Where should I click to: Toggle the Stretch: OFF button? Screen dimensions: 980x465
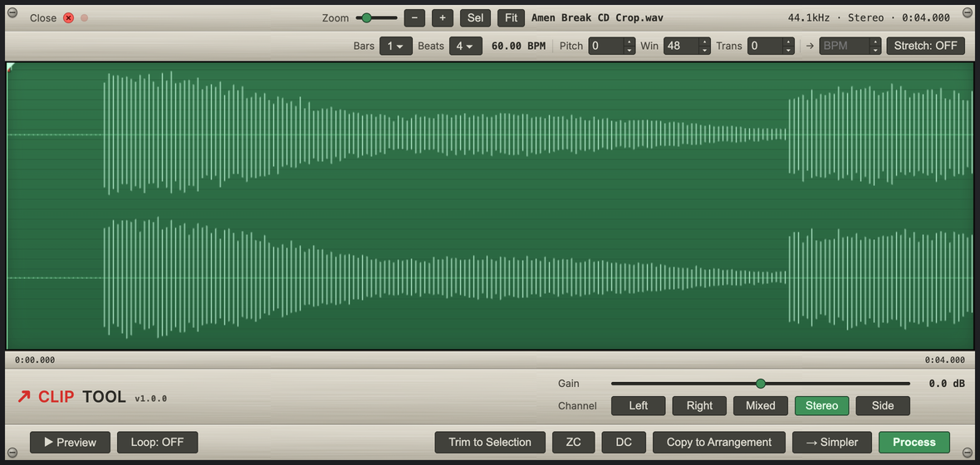click(x=925, y=46)
